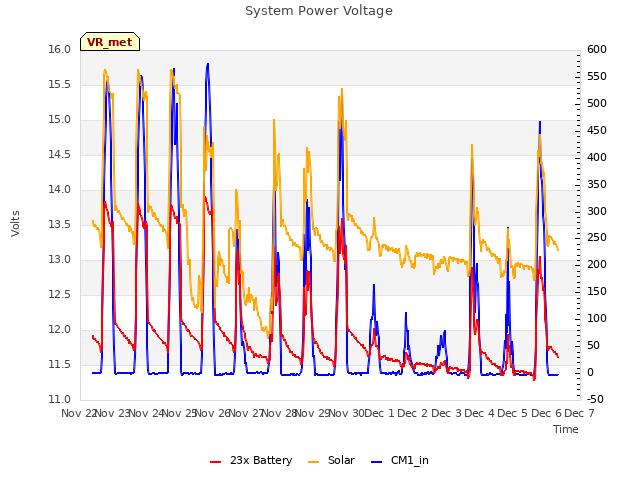Toggle the Solar legend entry
The height and width of the screenshot is (480, 640).
tap(331, 460)
